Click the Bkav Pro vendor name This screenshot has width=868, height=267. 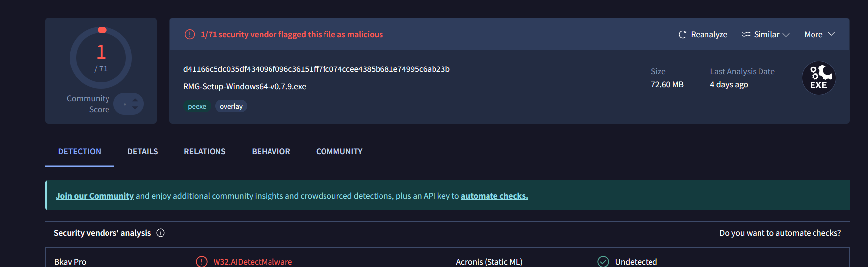(x=70, y=262)
